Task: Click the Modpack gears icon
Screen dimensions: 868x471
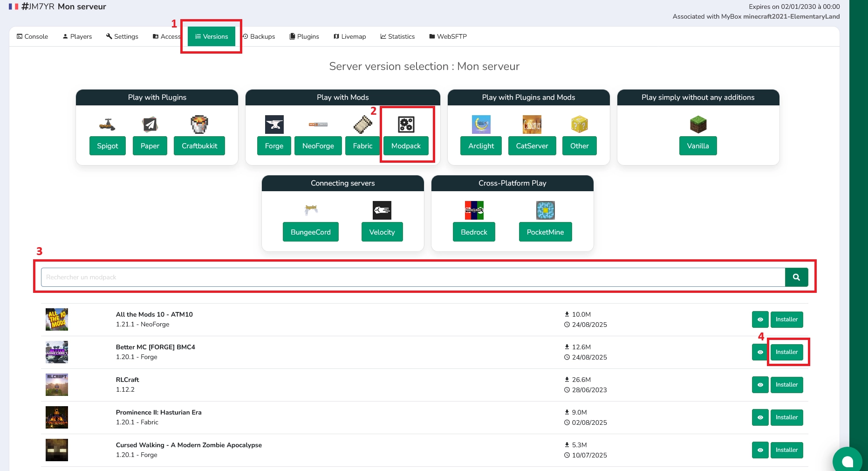Action: [406, 125]
